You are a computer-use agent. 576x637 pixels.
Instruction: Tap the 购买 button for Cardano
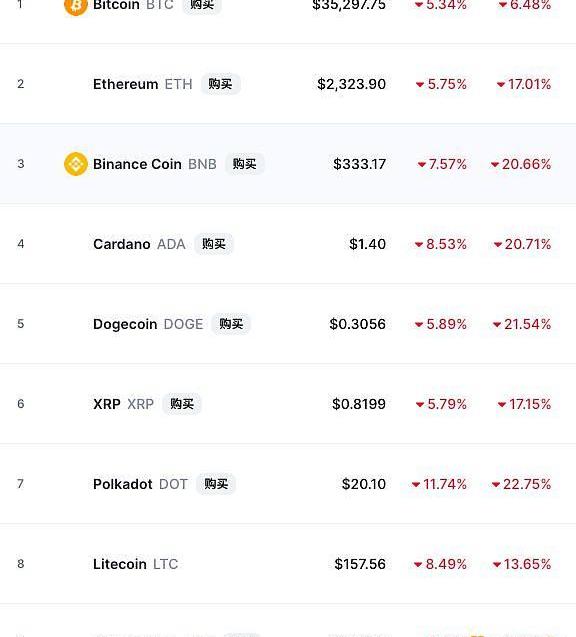(x=214, y=244)
